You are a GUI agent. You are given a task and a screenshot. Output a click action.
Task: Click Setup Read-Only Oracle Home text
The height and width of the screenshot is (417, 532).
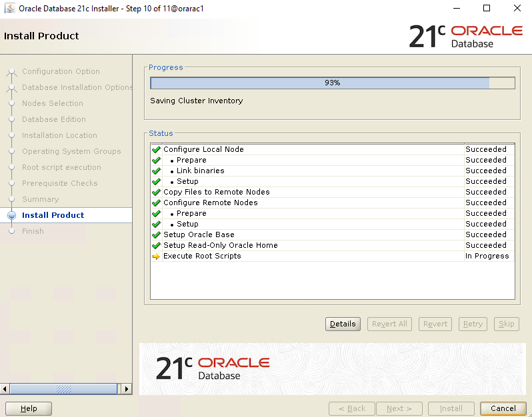point(221,245)
